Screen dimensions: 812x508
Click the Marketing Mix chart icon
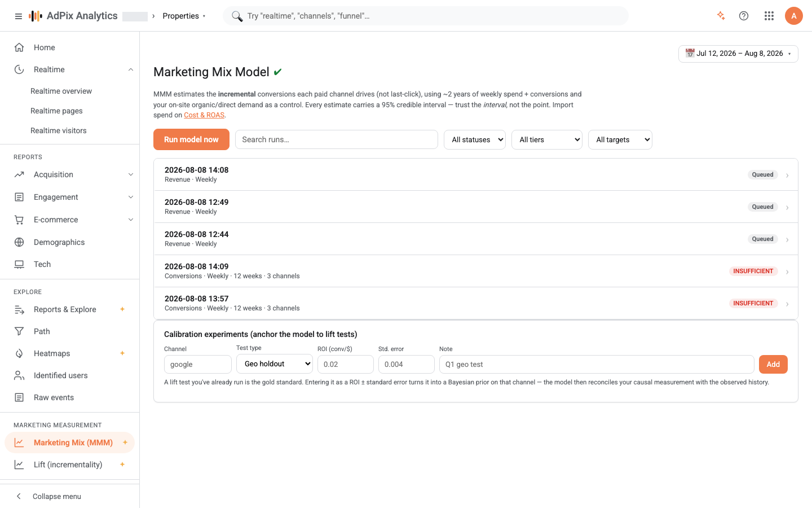[x=19, y=443]
